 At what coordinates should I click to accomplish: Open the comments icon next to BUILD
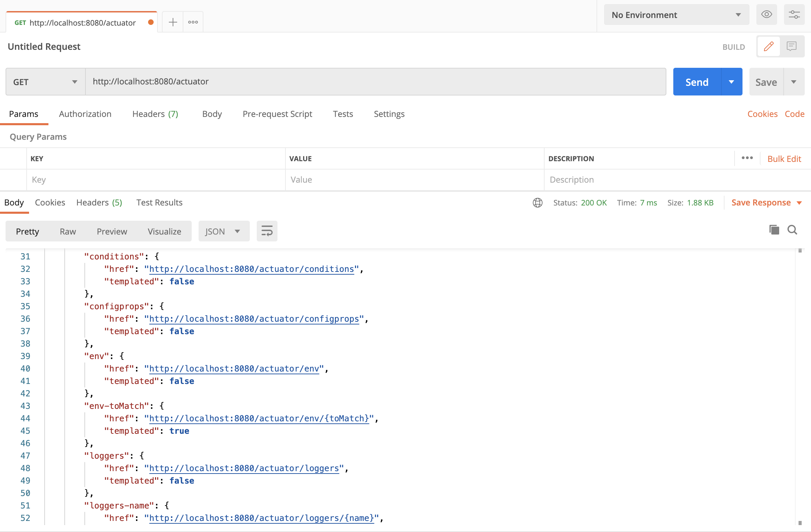click(792, 46)
